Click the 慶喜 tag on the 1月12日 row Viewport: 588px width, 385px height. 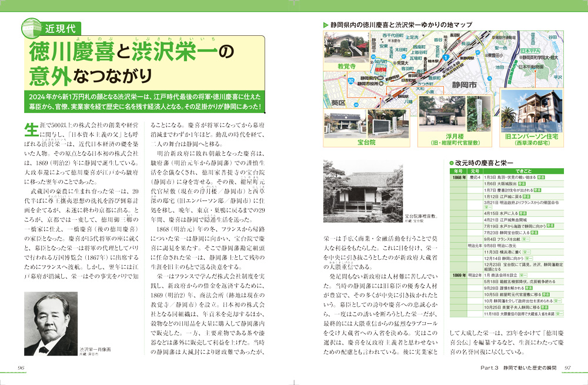(526, 196)
